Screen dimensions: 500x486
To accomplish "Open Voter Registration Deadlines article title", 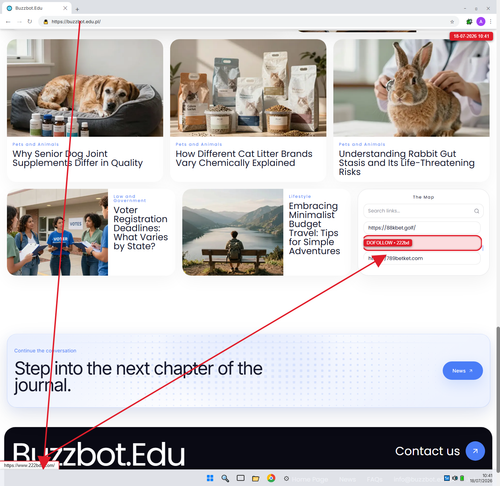I will pos(141,228).
